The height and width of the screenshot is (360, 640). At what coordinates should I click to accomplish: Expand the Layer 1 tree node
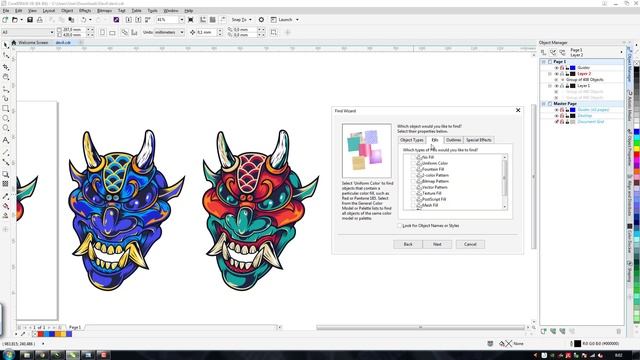550,86
